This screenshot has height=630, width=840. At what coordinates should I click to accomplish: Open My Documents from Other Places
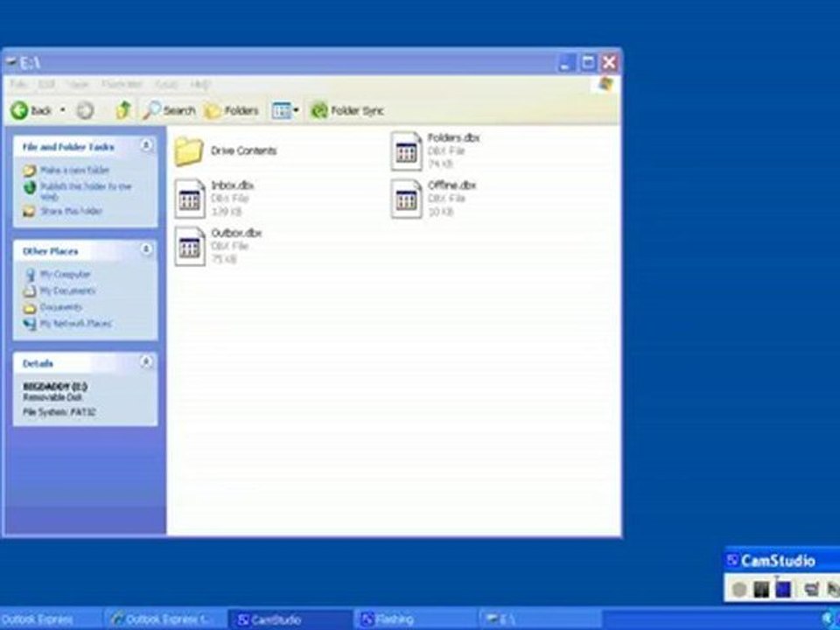coord(67,290)
